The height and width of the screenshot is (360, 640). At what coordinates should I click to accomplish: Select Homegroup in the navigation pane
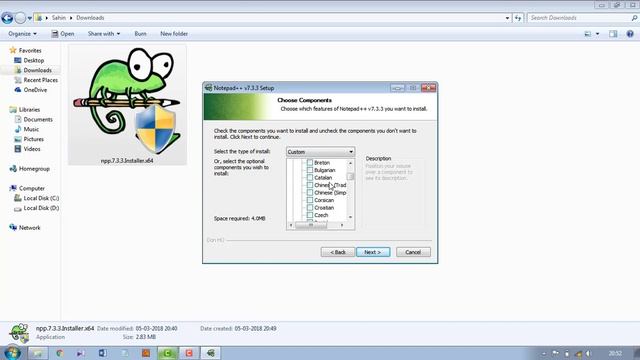[x=30, y=169]
